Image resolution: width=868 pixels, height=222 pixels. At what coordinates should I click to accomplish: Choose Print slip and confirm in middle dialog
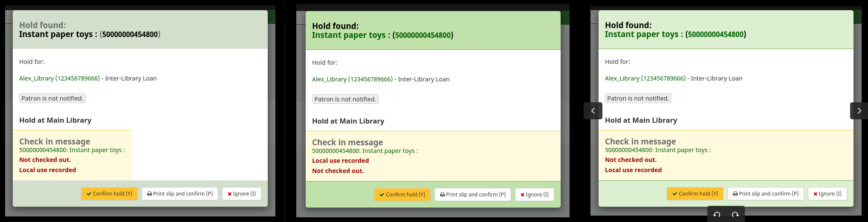pyautogui.click(x=473, y=194)
